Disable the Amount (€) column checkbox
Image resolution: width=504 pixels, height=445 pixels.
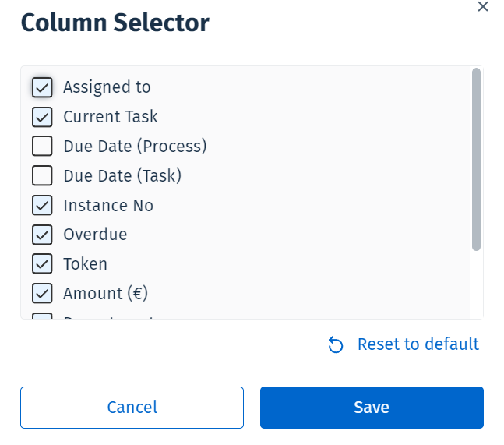pyautogui.click(x=42, y=294)
